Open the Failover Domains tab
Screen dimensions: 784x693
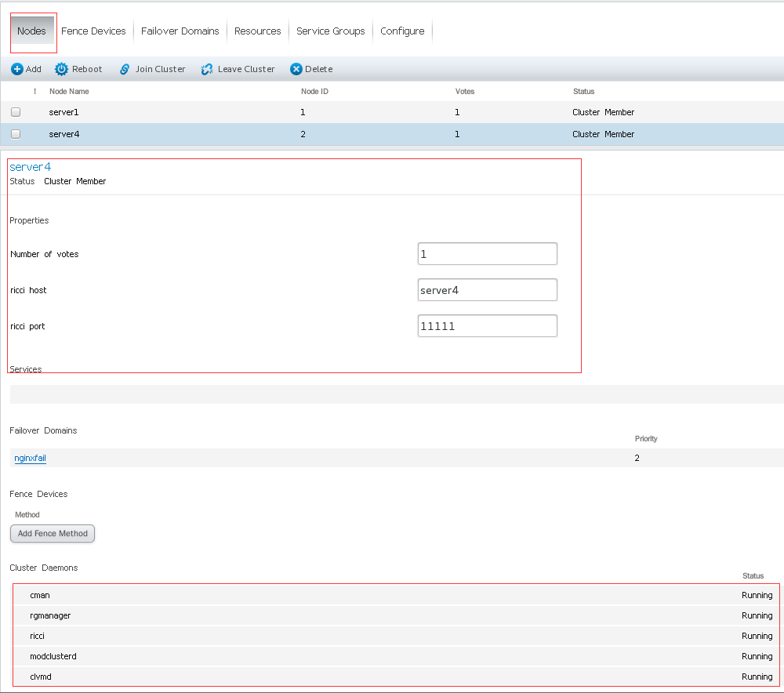point(180,31)
